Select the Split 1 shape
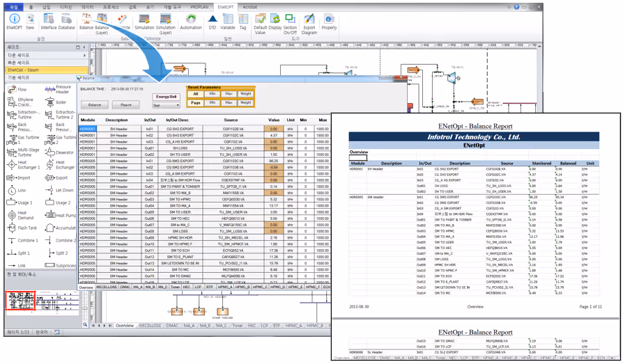The height and width of the screenshot is (364, 625). coord(18,253)
